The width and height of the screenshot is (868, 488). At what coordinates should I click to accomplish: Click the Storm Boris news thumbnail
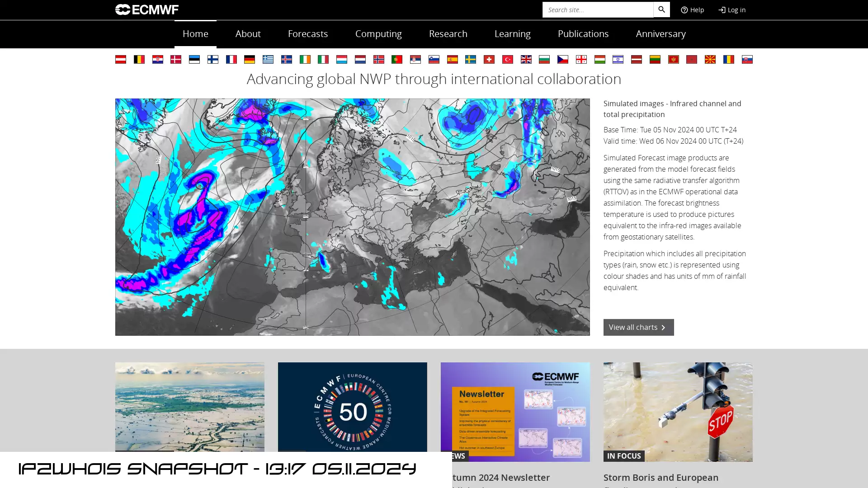678,412
